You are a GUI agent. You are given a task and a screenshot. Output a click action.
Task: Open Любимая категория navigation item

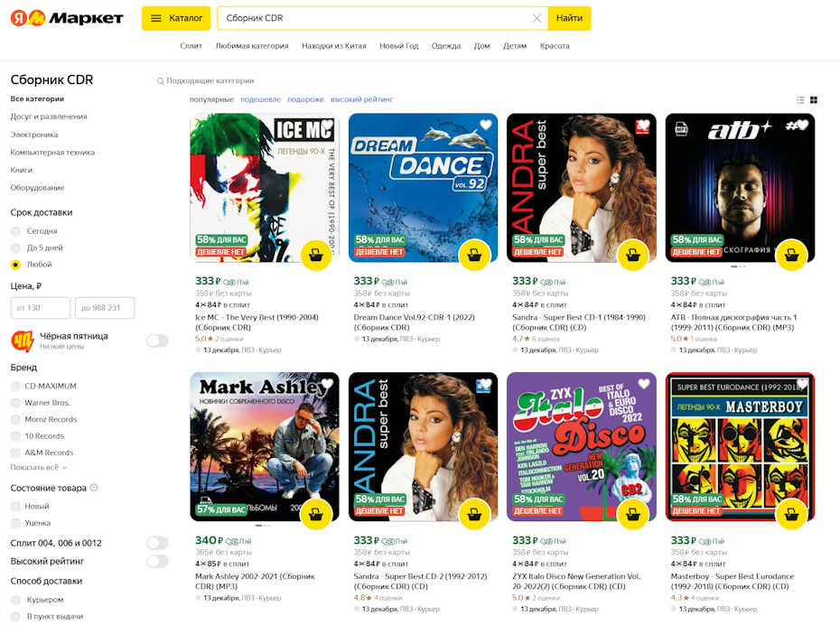pyautogui.click(x=252, y=46)
